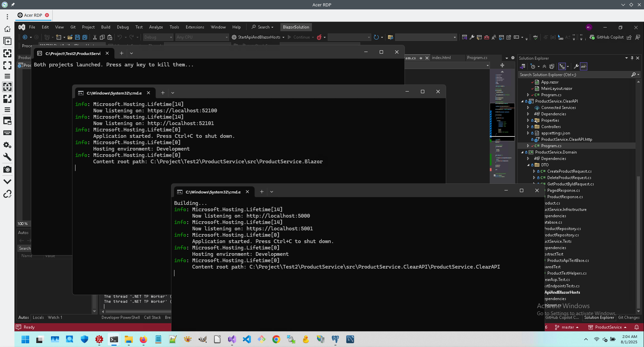644x347 pixels.
Task: Click the Hot Reload flame icon
Action: pos(319,37)
